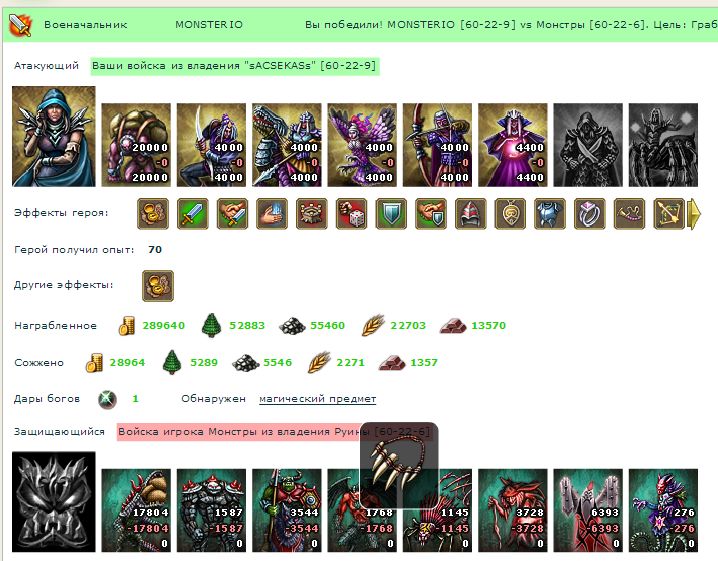Click the handshake with shield effect icon
This screenshot has height=561, width=718.
point(431,213)
